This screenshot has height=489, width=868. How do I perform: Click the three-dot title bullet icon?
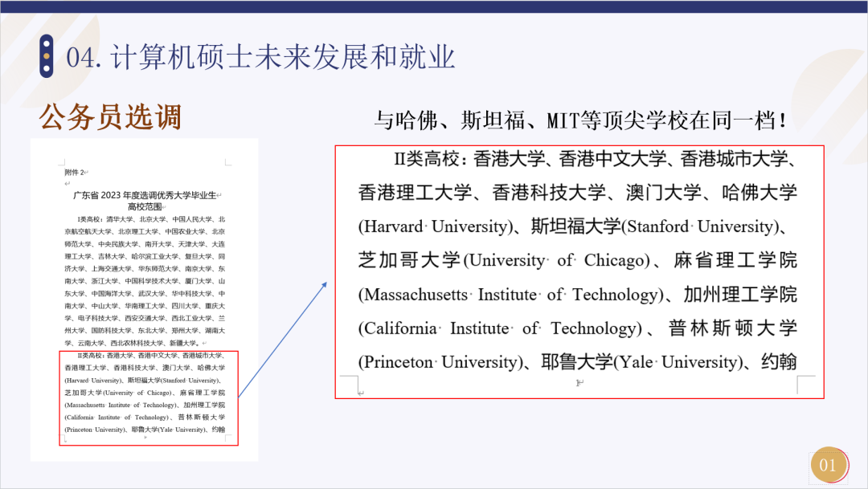tap(47, 56)
